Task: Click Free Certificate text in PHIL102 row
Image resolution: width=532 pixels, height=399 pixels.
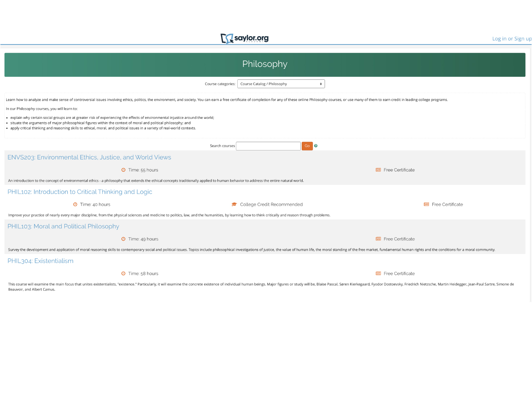Action: 447,204
